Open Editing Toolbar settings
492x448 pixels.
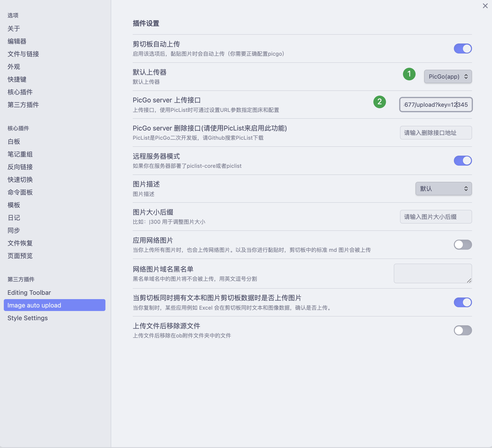[x=29, y=292]
